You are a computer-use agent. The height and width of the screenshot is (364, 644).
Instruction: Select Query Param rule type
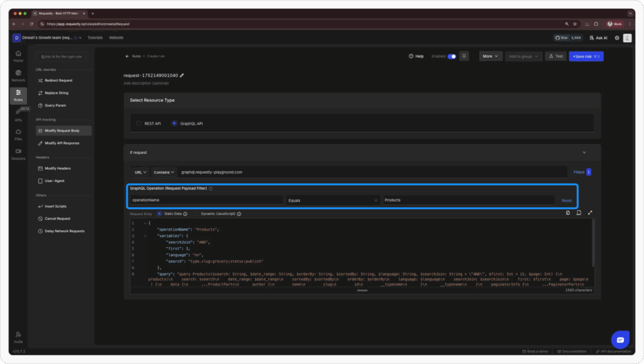coord(64,106)
